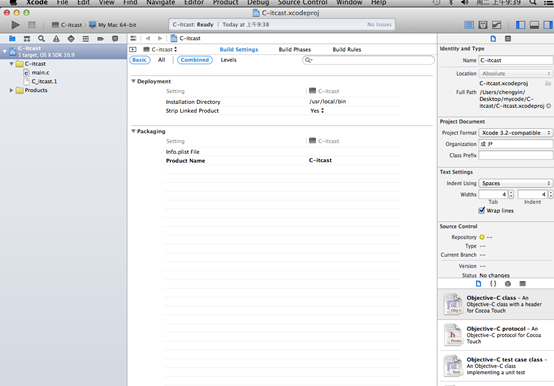
Task: Click the Tab width stepper
Action: click(511, 194)
